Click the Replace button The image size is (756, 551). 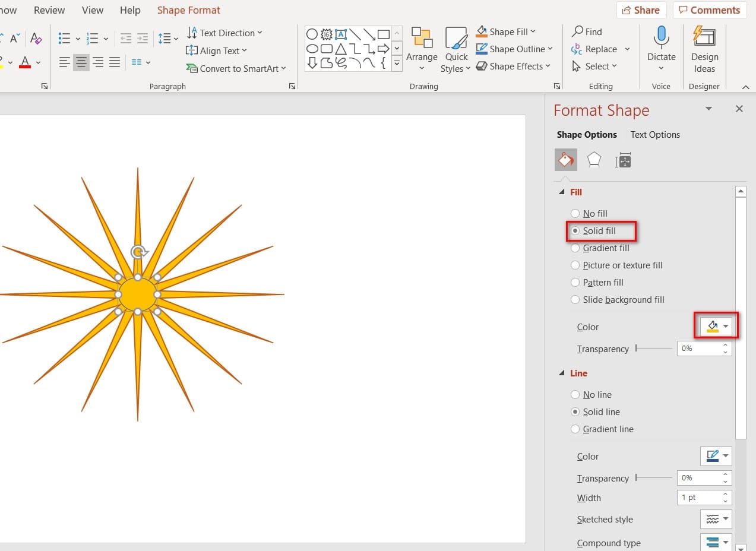point(594,49)
